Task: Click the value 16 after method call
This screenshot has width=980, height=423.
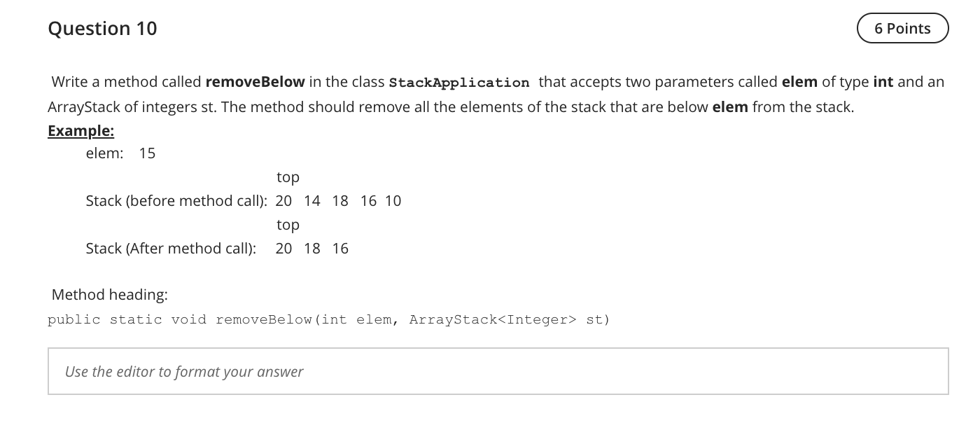Action: coord(341,248)
